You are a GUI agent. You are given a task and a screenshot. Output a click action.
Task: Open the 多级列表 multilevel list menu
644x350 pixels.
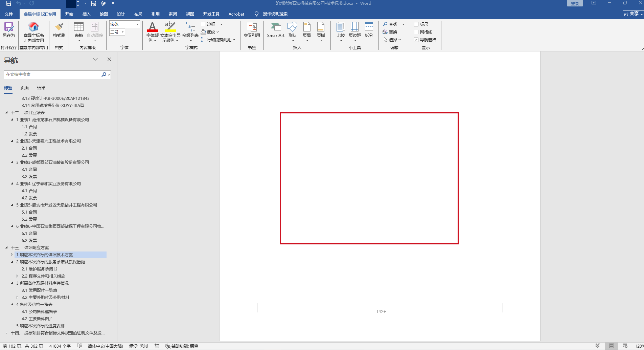coord(190,32)
